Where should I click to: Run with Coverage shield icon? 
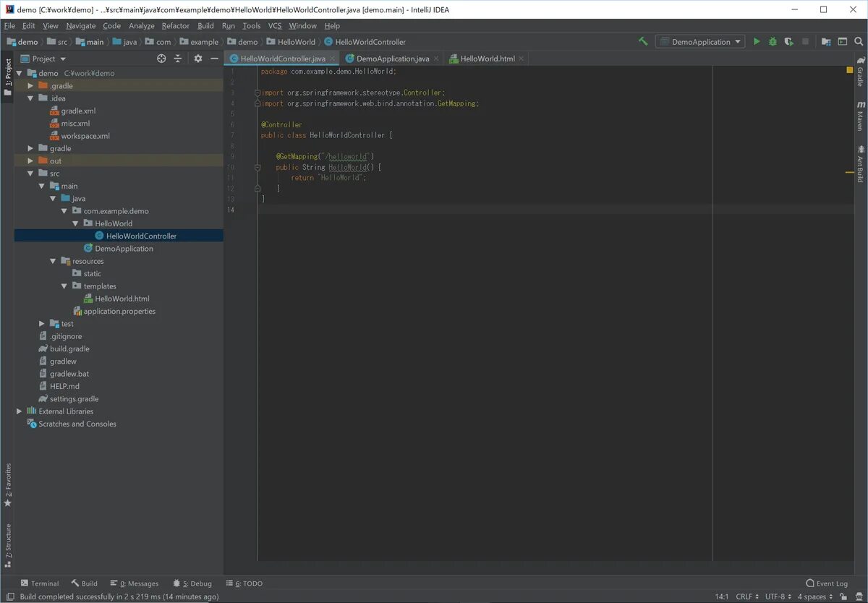coord(788,42)
